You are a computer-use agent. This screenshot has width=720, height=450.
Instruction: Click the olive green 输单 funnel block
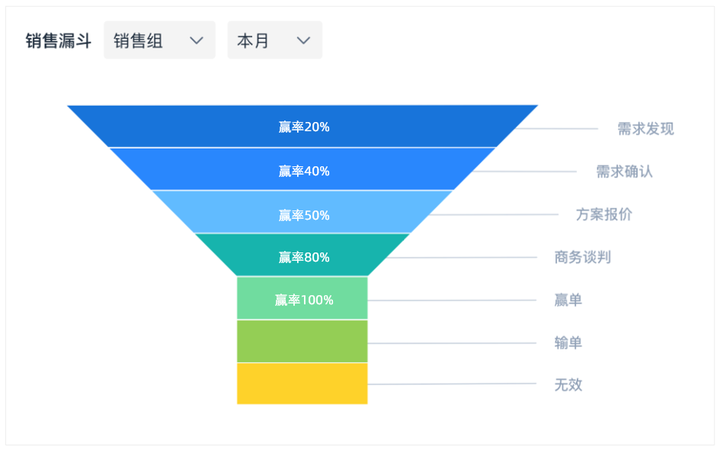pyautogui.click(x=302, y=341)
